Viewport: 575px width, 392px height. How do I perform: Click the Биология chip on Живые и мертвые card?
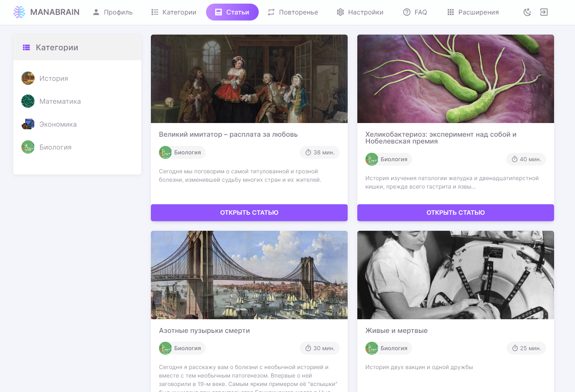tap(389, 348)
